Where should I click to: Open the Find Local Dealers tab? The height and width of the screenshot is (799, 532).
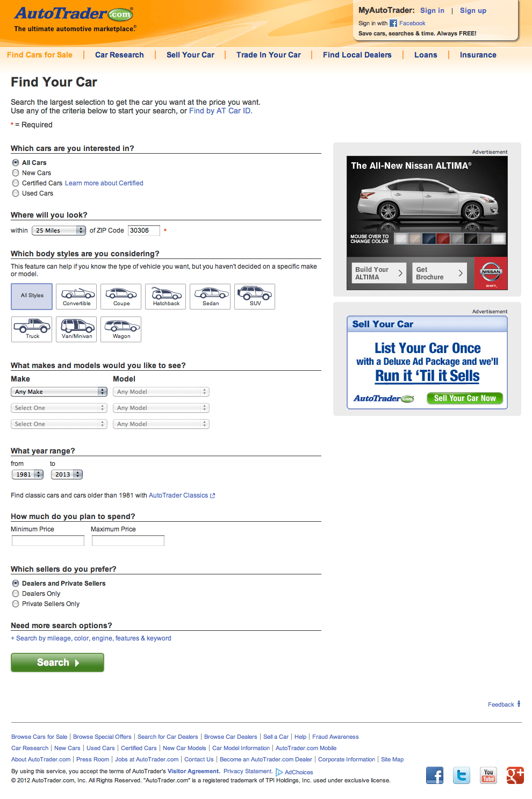tap(357, 55)
